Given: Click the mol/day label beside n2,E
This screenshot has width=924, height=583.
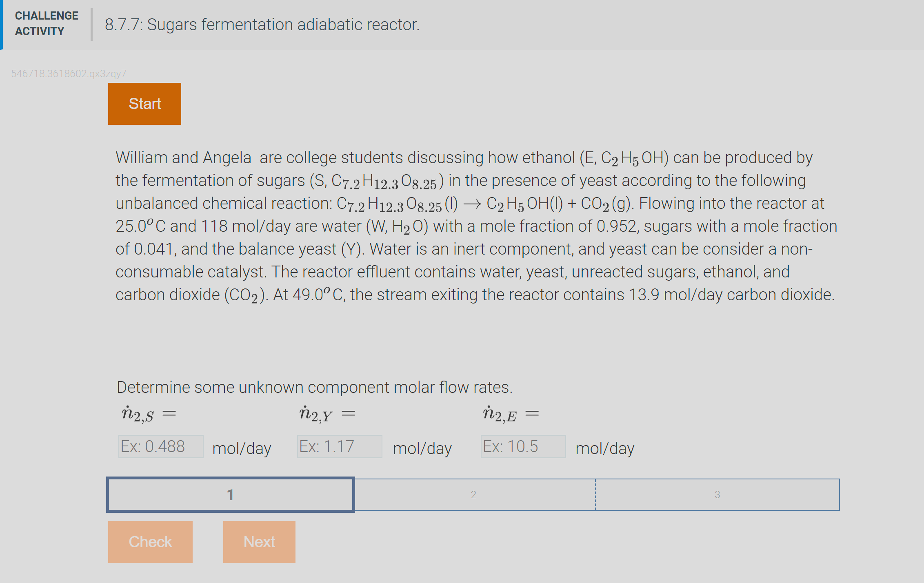Looking at the screenshot, I should pyautogui.click(x=604, y=449).
